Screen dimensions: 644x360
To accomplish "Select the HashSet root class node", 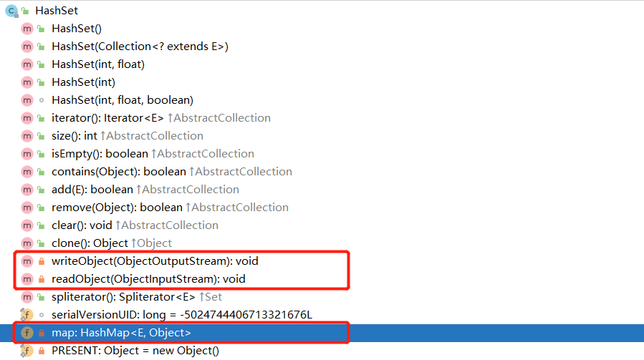I will (57, 11).
